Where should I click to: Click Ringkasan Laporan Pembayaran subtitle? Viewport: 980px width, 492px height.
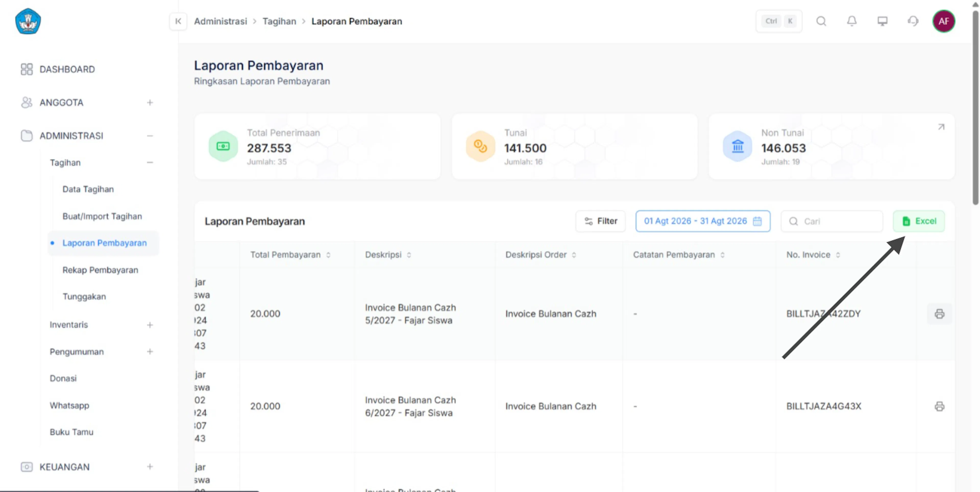click(262, 81)
